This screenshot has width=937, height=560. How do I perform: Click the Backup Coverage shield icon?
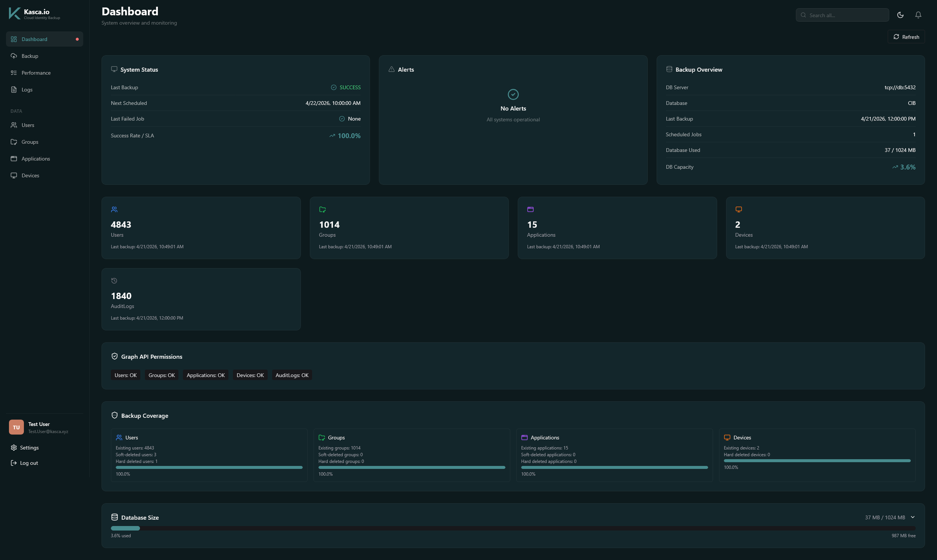coord(115,415)
